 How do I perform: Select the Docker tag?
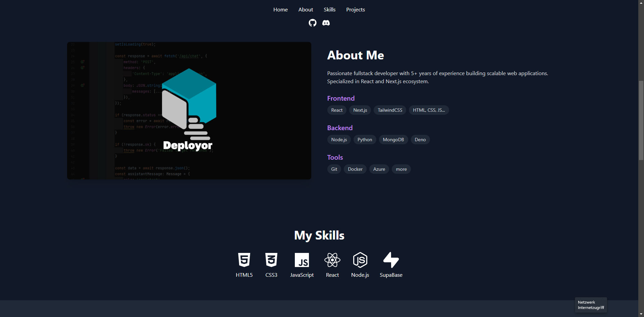click(355, 169)
